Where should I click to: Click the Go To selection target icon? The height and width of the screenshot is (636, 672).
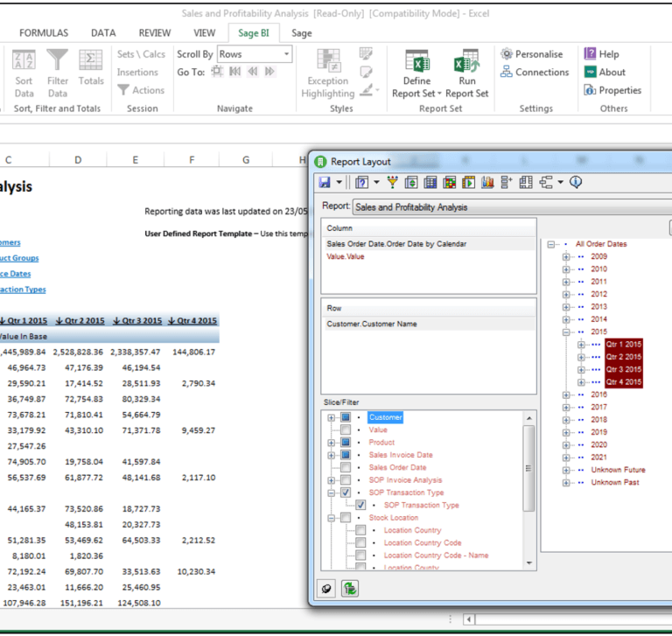217,71
